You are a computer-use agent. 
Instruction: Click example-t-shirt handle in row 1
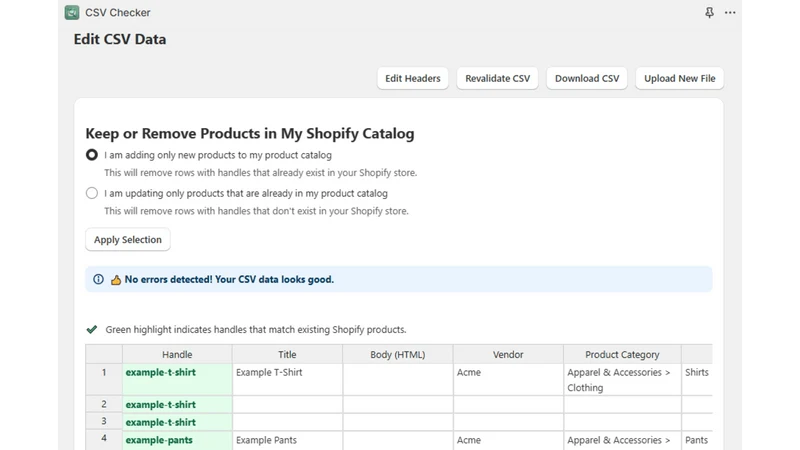pos(177,379)
